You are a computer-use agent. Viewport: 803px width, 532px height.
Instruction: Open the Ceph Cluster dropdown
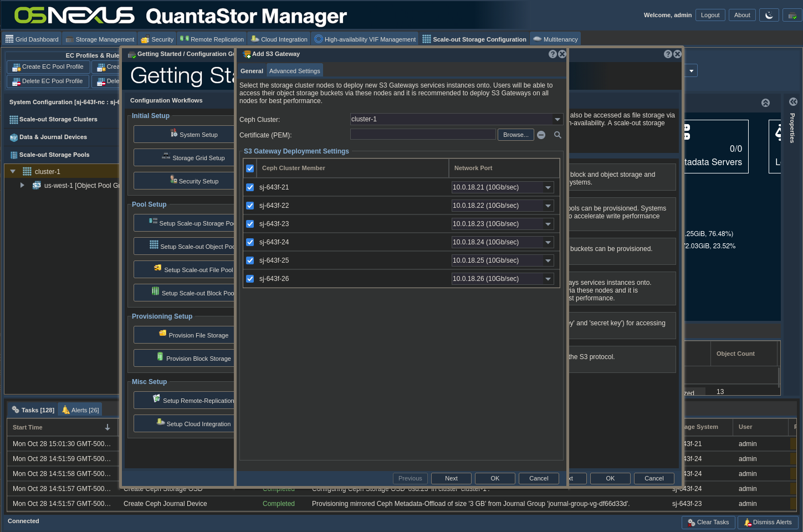pyautogui.click(x=557, y=120)
